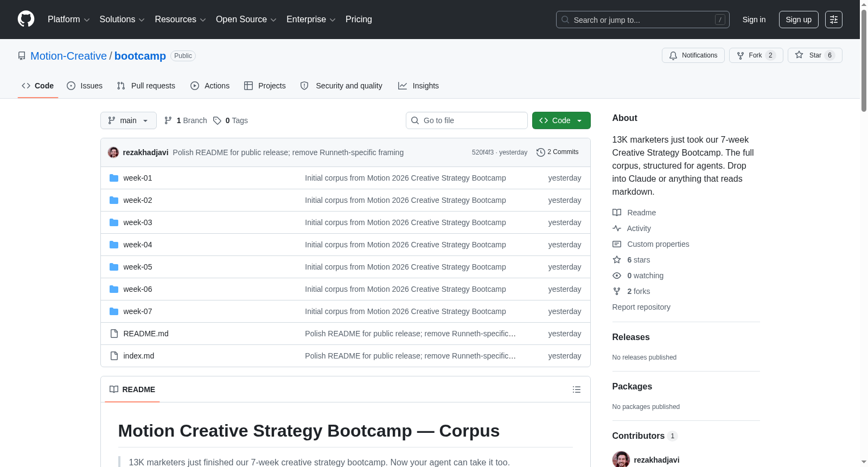Click the Report repository link
Viewport: 868px width, 467px height.
coord(641,307)
